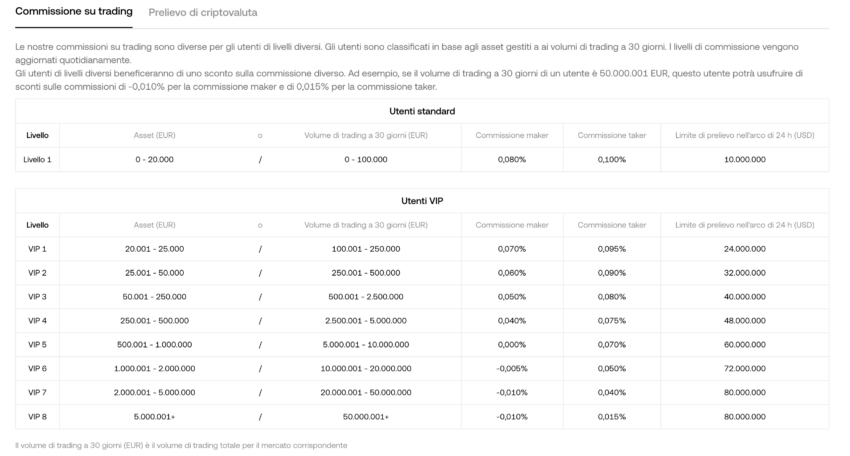Select the VIP 4 row label

point(37,320)
